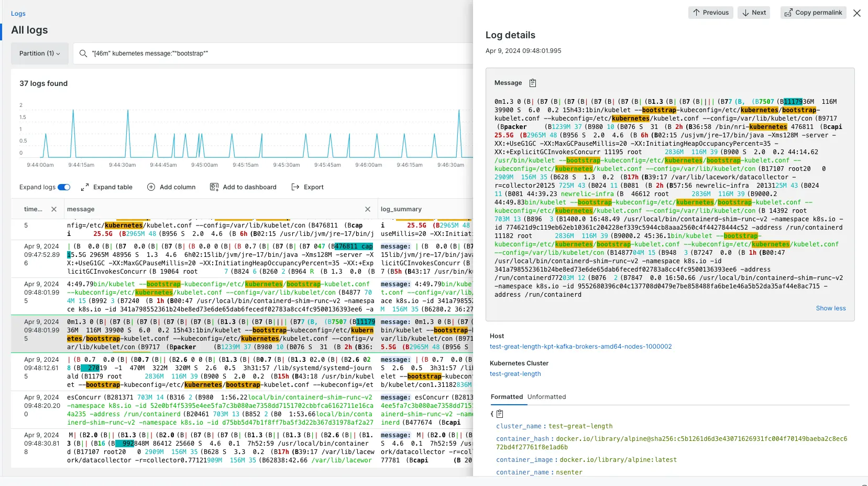Click the Next button in Log details
Screen dimensions: 868x486
click(753, 12)
